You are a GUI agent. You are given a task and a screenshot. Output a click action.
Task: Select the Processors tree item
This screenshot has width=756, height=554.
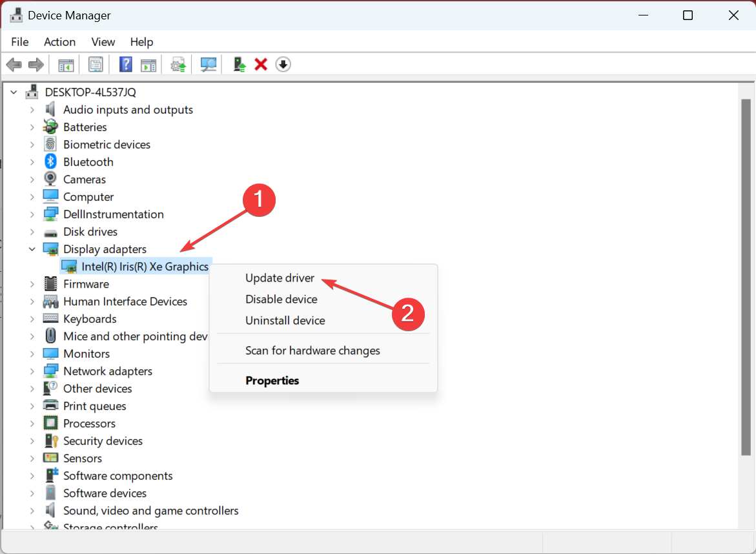click(x=89, y=424)
